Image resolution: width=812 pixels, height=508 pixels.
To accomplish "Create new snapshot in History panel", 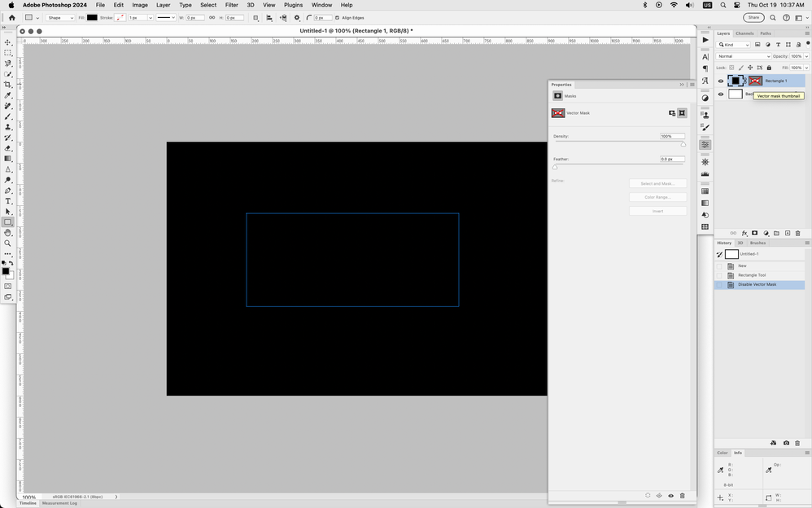I will pyautogui.click(x=786, y=443).
